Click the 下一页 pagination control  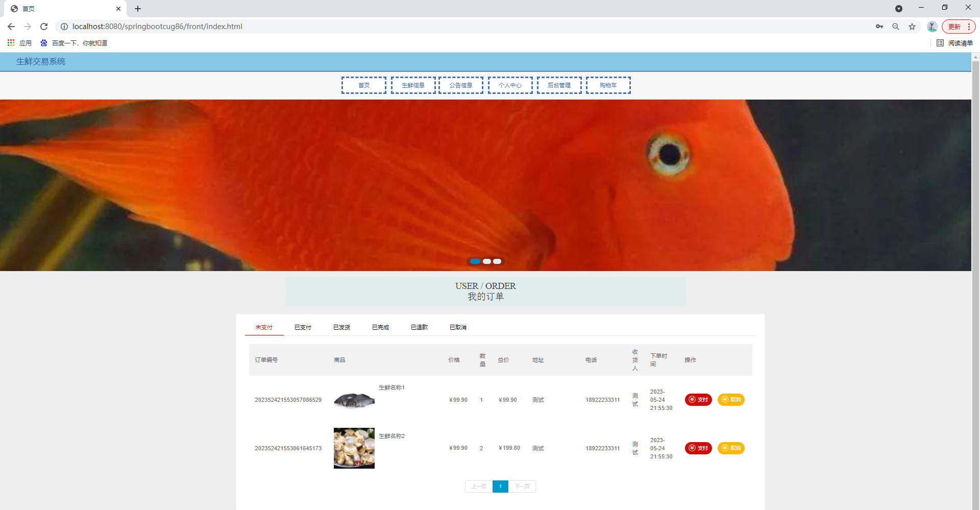(x=522, y=486)
